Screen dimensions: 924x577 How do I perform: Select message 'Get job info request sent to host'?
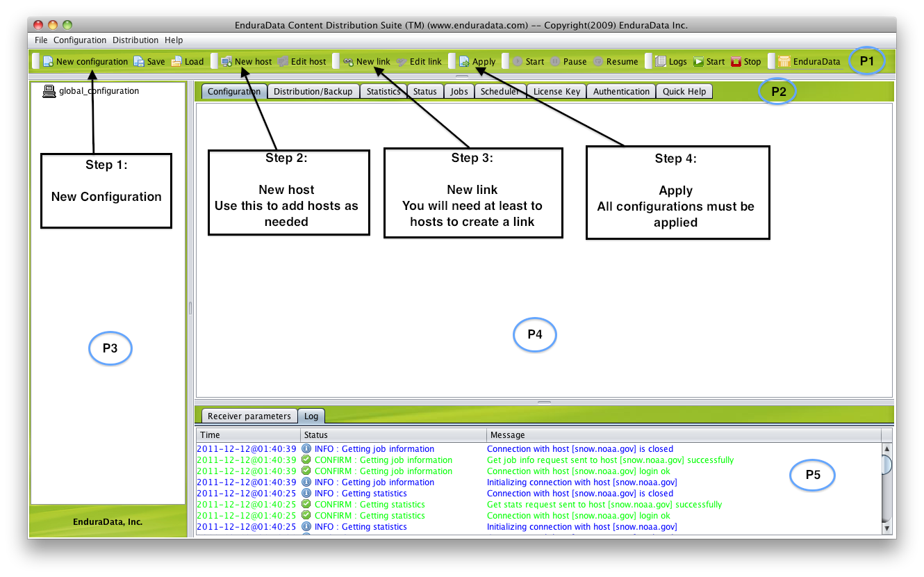(610, 460)
